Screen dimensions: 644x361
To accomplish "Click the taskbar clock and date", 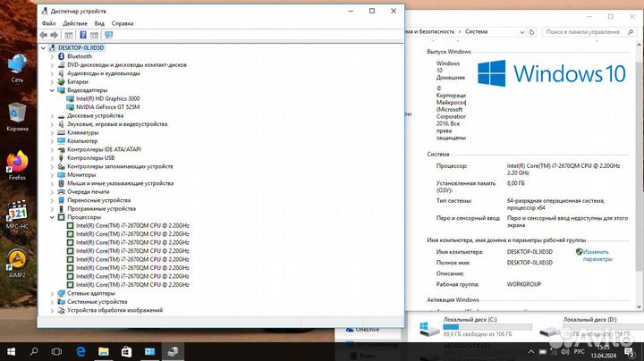I will [604, 352].
